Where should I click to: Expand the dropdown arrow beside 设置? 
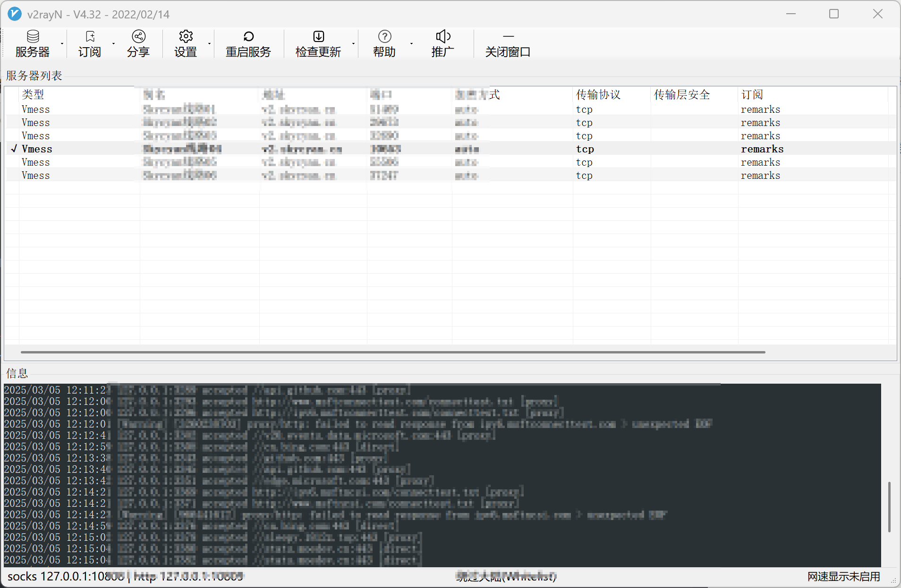pyautogui.click(x=209, y=44)
